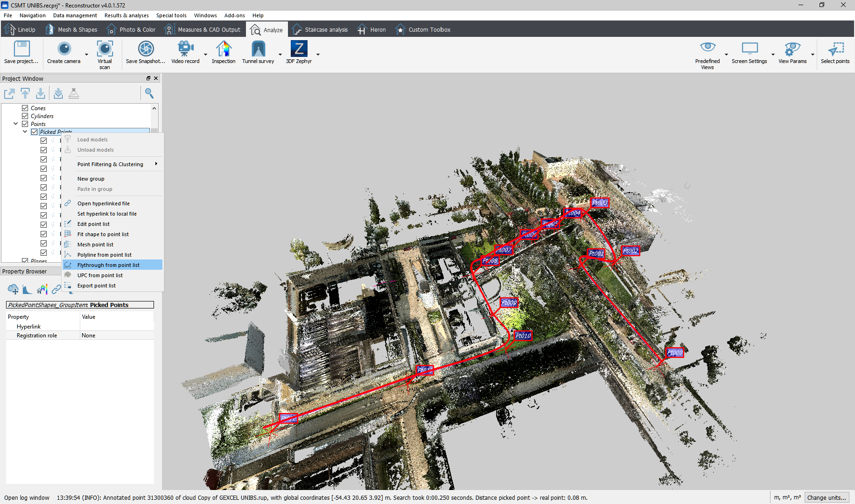Image resolution: width=855 pixels, height=504 pixels.
Task: Click the Change units button
Action: coord(826,497)
